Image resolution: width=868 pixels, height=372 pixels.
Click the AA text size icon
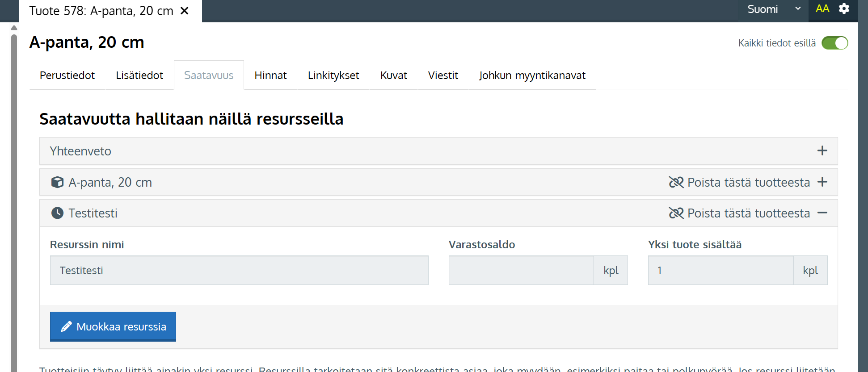click(822, 9)
